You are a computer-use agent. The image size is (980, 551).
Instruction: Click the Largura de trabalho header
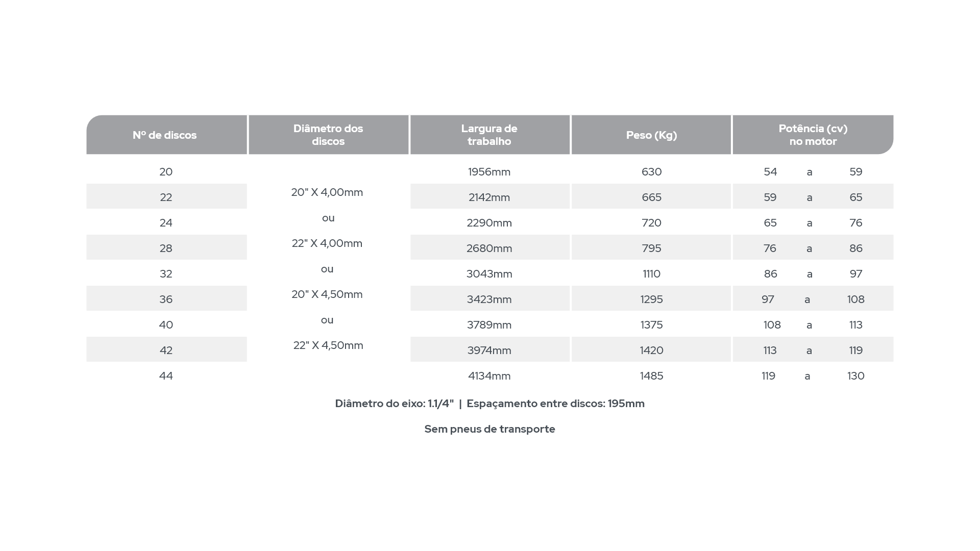489,135
